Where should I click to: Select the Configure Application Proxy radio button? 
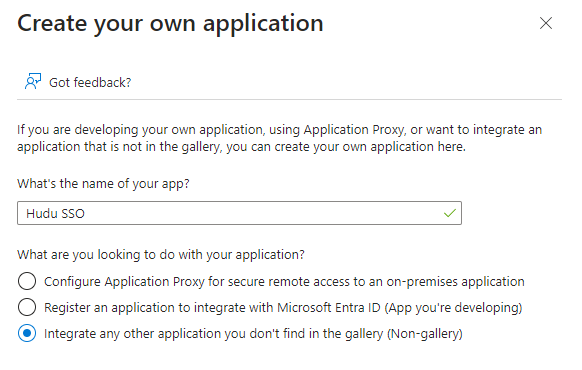pyautogui.click(x=27, y=281)
